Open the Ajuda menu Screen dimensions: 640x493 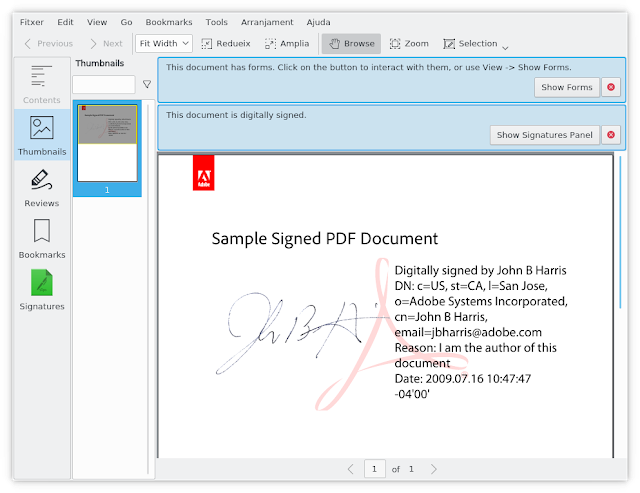click(x=318, y=22)
